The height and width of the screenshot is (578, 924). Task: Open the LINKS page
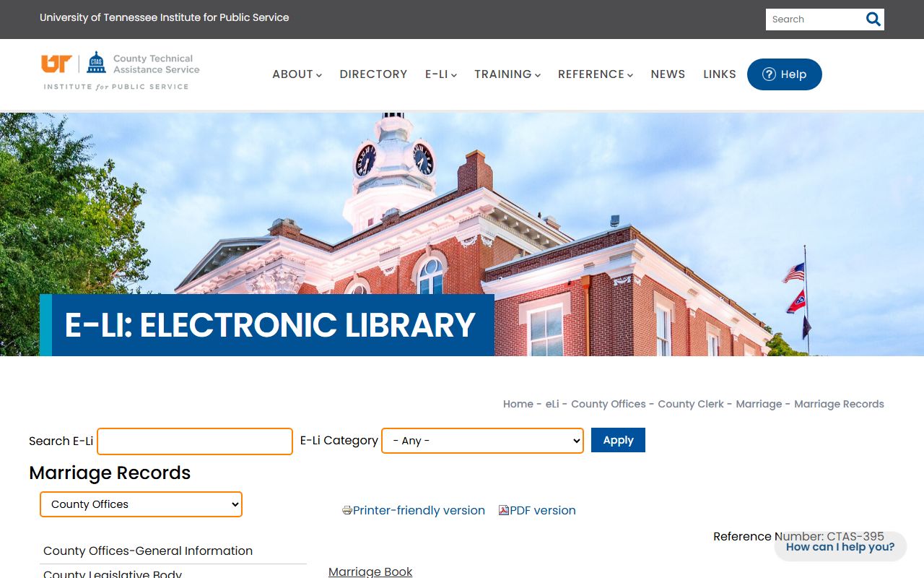tap(720, 74)
